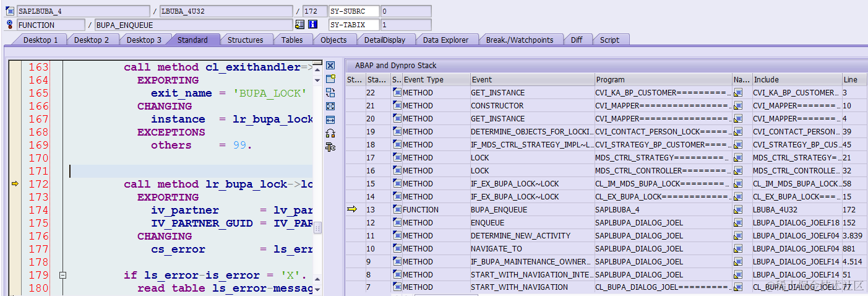Click the Event Type column header
The image size is (868, 296).
pyautogui.click(x=436, y=79)
